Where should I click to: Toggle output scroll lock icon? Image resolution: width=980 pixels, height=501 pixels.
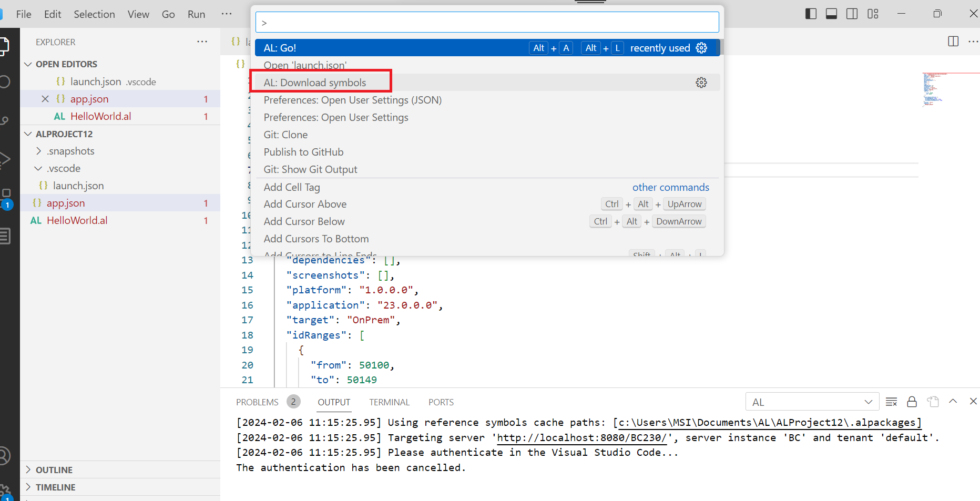[x=912, y=402]
